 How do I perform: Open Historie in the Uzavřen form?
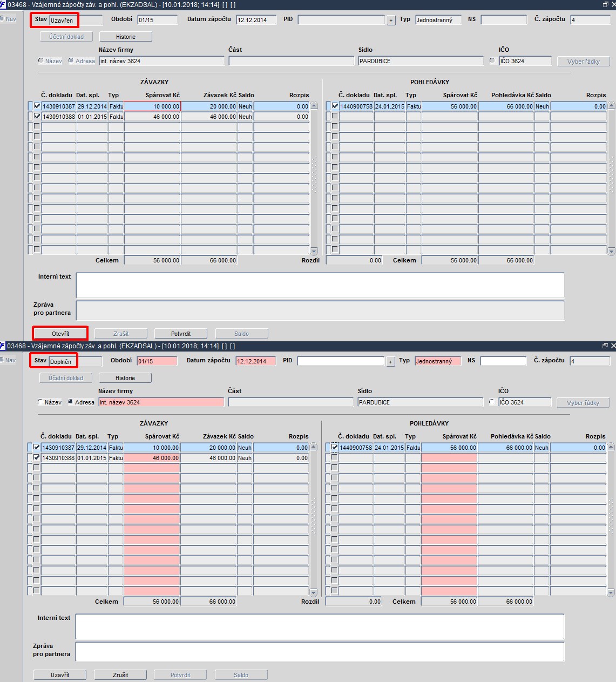coord(126,37)
